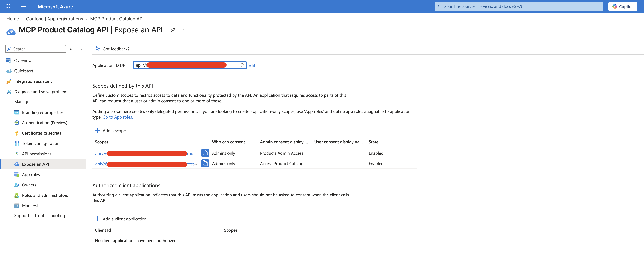This screenshot has width=644, height=276.
Task: Copy the Access Product Catalog scope
Action: point(205,164)
